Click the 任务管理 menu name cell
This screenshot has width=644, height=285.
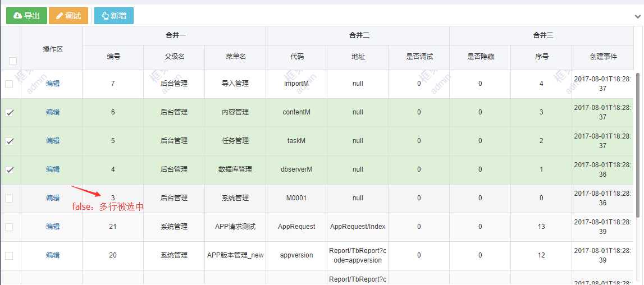click(235, 141)
